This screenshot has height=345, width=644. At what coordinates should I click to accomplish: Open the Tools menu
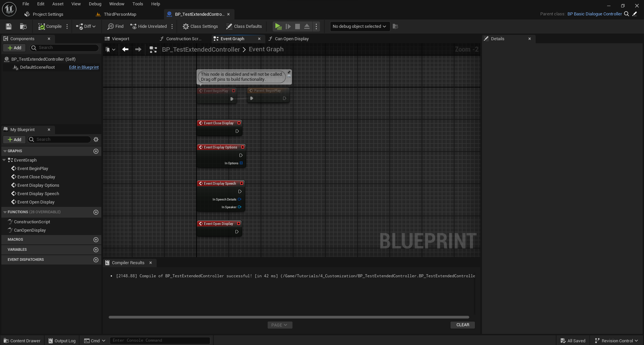coord(138,4)
